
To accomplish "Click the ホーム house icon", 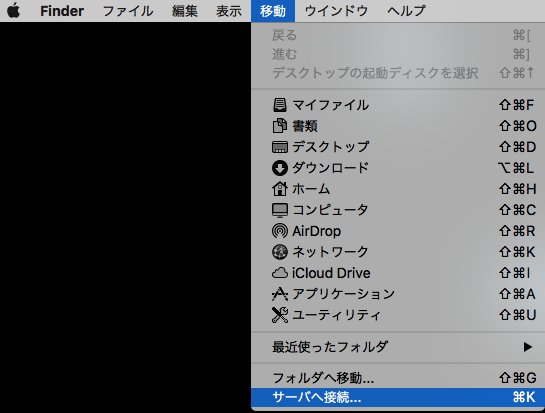I will coord(280,189).
